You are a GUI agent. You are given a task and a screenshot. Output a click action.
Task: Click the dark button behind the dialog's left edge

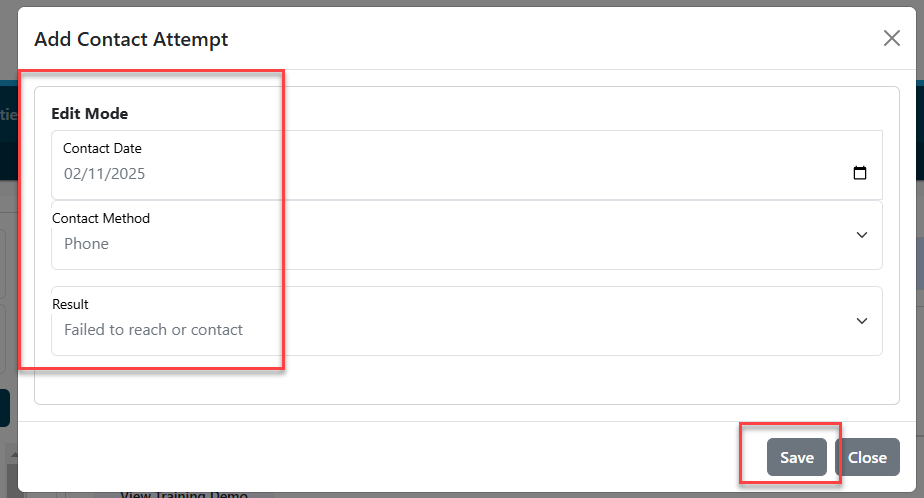tap(5, 408)
